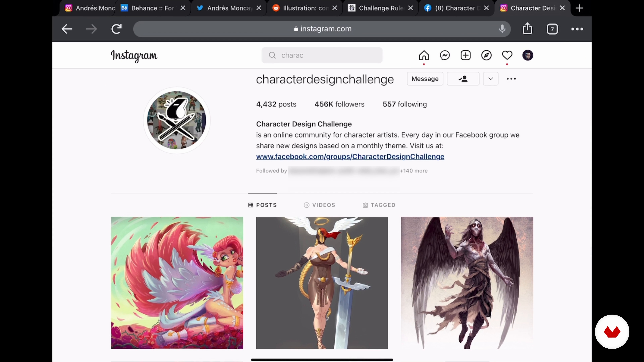The height and width of the screenshot is (362, 644).
Task: Click the Following person-check button
Action: pos(463,79)
